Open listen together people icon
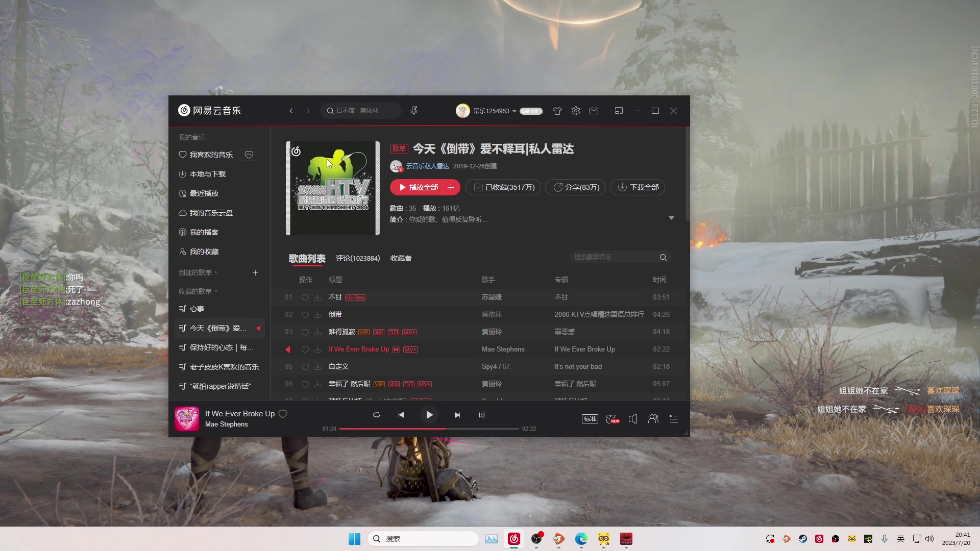 [x=653, y=419]
